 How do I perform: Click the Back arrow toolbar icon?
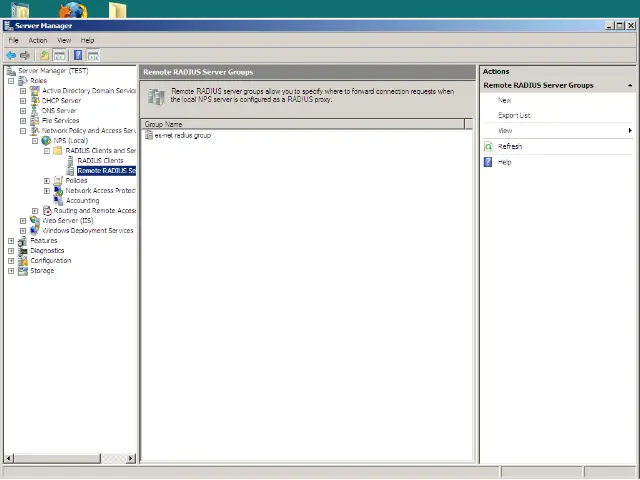[x=11, y=55]
